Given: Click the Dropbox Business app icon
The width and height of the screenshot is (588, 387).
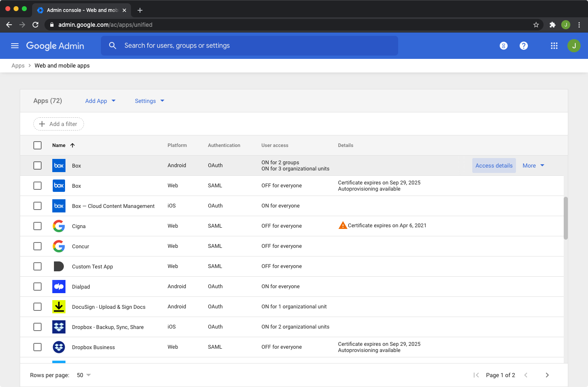Looking at the screenshot, I should [59, 347].
